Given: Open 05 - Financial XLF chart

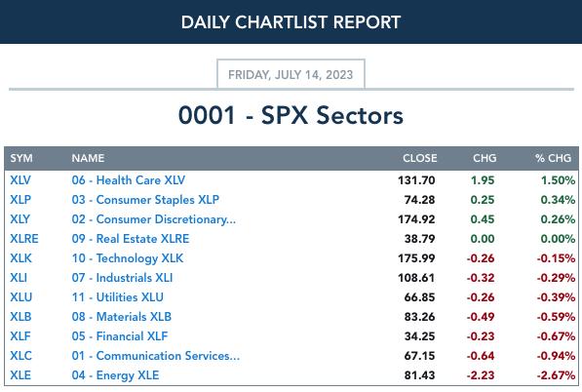Looking at the screenshot, I should click(120, 336).
